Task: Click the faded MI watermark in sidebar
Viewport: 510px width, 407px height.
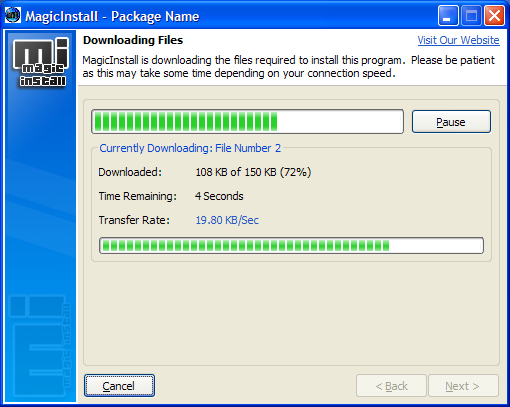Action: tap(40, 344)
